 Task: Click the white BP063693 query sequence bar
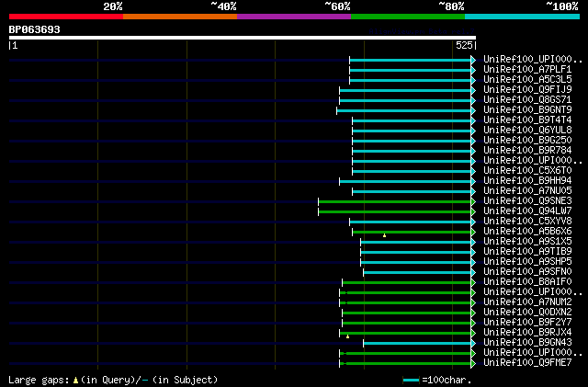(x=243, y=38)
